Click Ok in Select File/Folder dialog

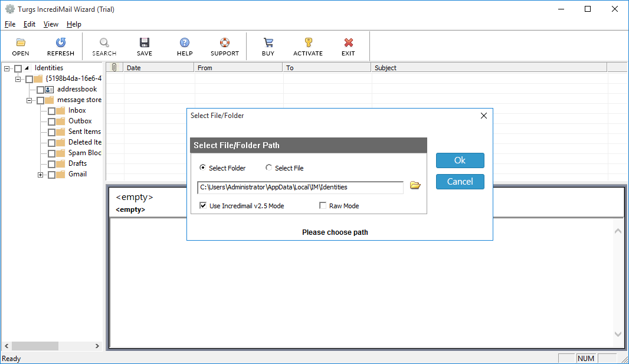[x=460, y=160]
